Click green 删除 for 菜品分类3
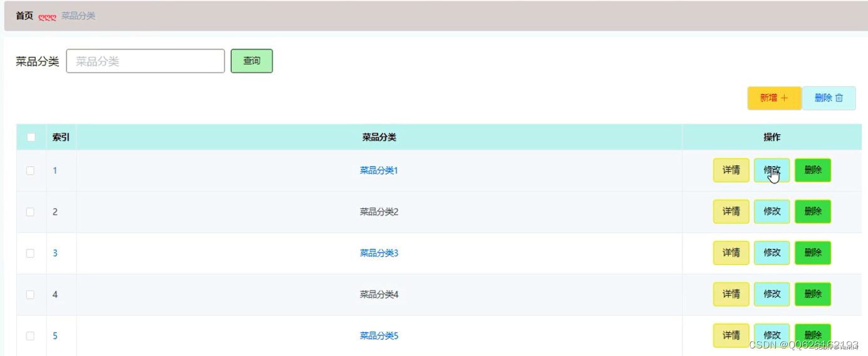 point(813,253)
